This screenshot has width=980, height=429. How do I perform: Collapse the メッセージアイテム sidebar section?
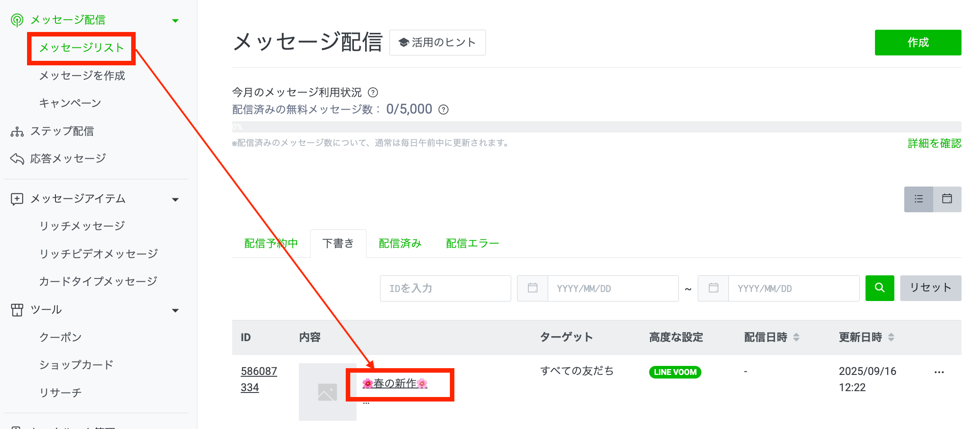click(x=175, y=200)
